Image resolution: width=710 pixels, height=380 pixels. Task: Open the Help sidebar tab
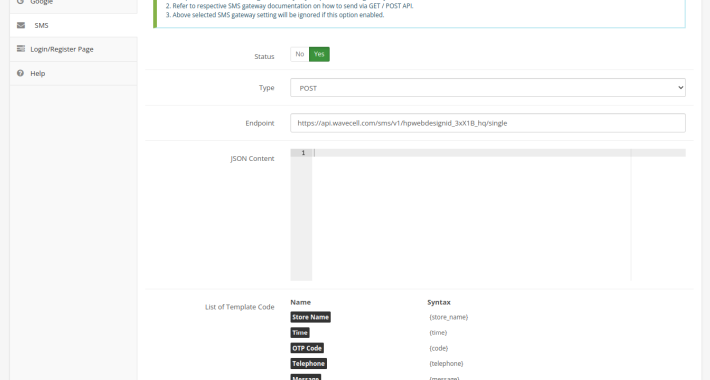(x=73, y=73)
